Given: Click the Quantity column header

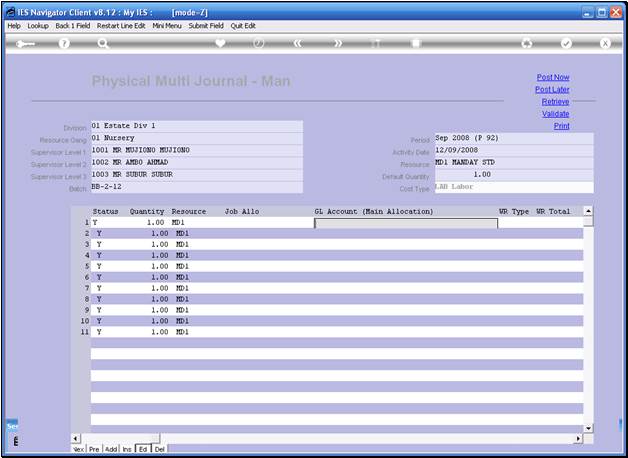Looking at the screenshot, I should (x=147, y=211).
